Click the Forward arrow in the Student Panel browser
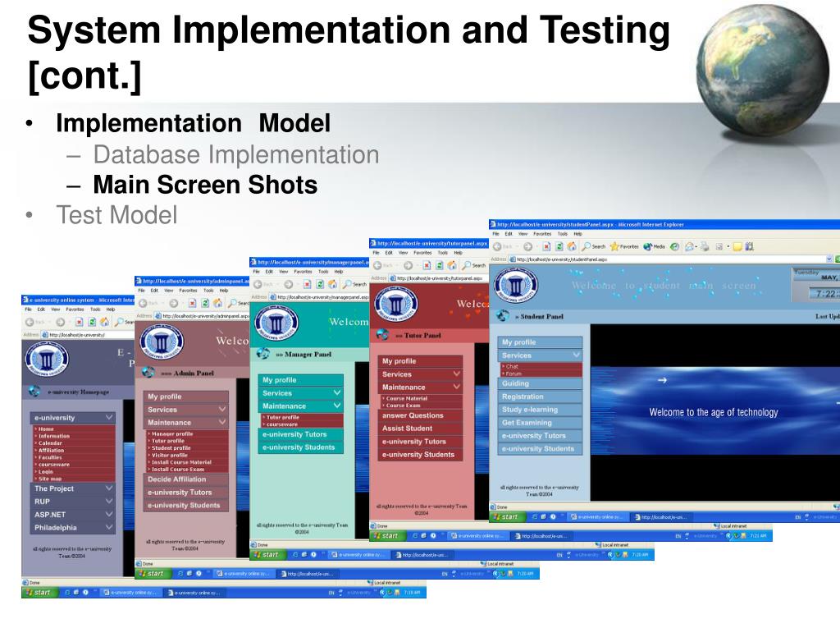The image size is (840, 628). (x=527, y=247)
